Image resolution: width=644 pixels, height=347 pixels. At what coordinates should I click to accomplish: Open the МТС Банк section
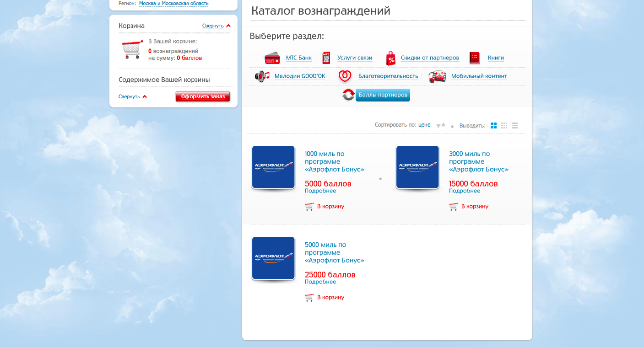click(299, 58)
